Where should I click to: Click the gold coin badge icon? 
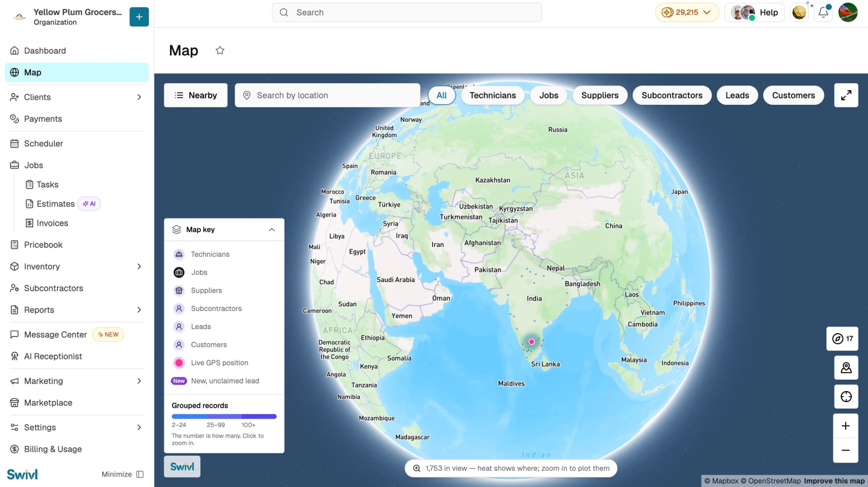[799, 12]
